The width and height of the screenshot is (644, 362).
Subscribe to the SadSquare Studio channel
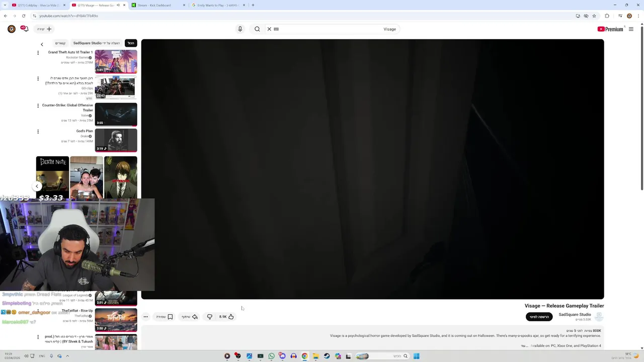(x=539, y=317)
